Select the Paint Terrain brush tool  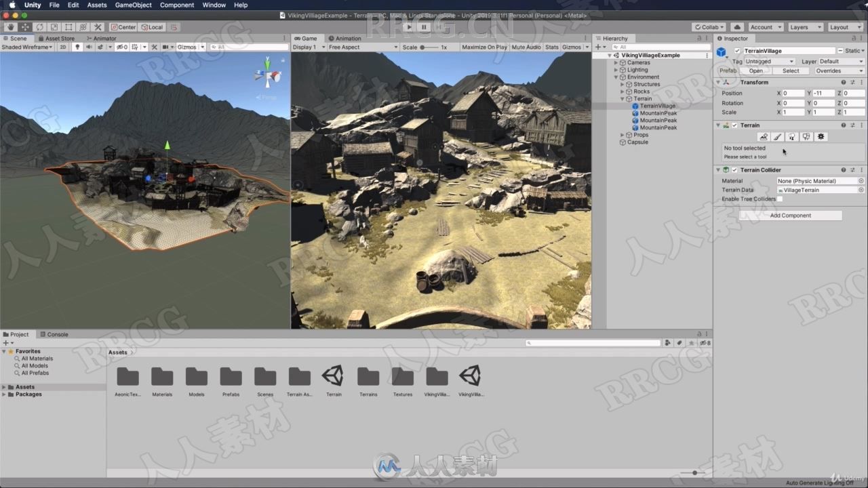(778, 137)
